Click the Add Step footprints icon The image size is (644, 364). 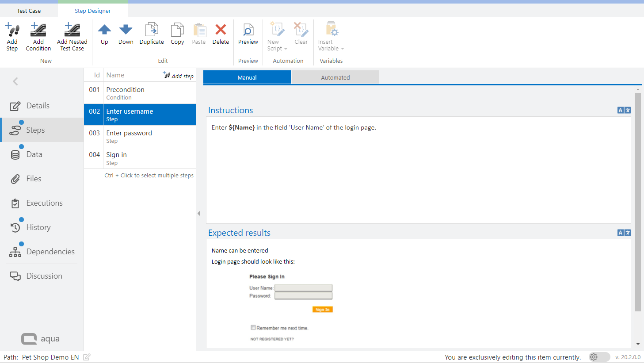pos(12,30)
